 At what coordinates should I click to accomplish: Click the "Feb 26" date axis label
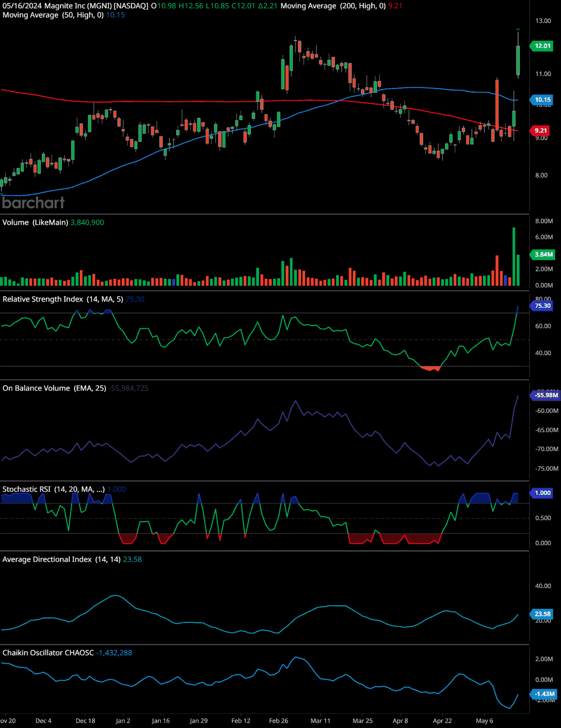279,721
